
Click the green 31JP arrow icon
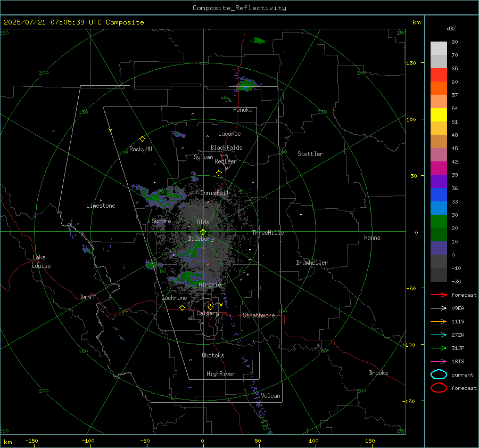click(439, 348)
